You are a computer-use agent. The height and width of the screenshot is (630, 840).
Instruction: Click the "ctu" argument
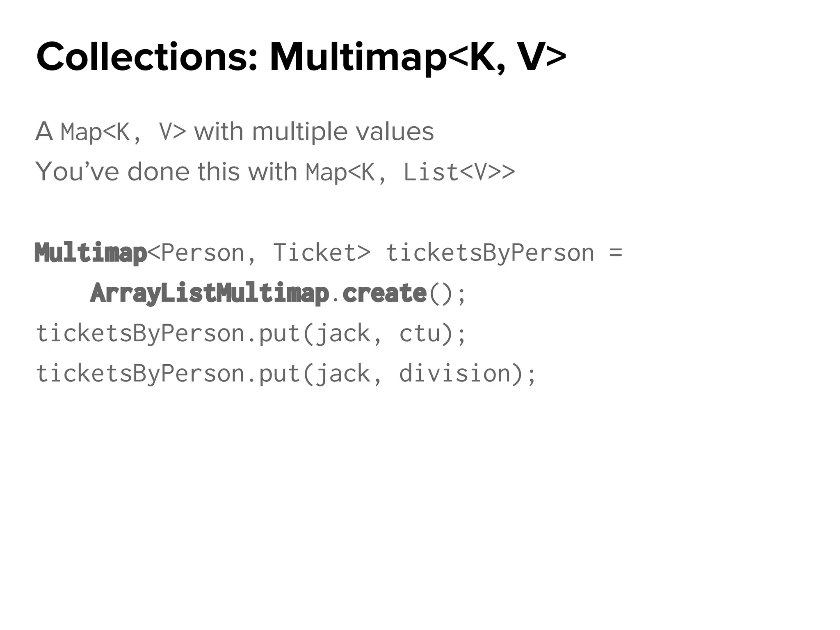tap(420, 333)
